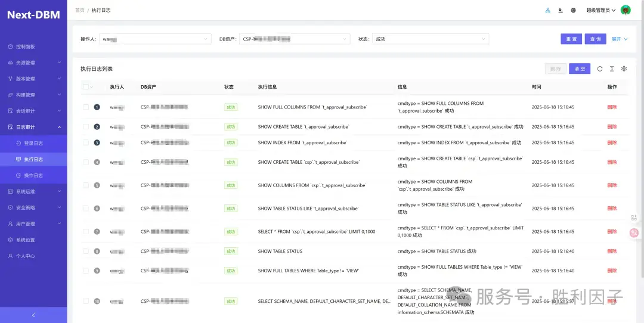Screen dimensions: 644x323
Task: Click the topology network icon in the top bar
Action: coord(547,10)
